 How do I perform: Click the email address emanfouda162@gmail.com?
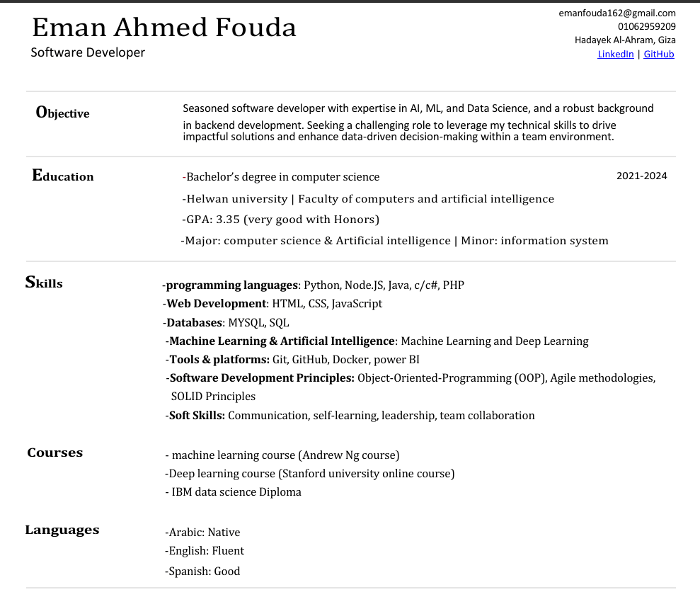pyautogui.click(x=617, y=13)
